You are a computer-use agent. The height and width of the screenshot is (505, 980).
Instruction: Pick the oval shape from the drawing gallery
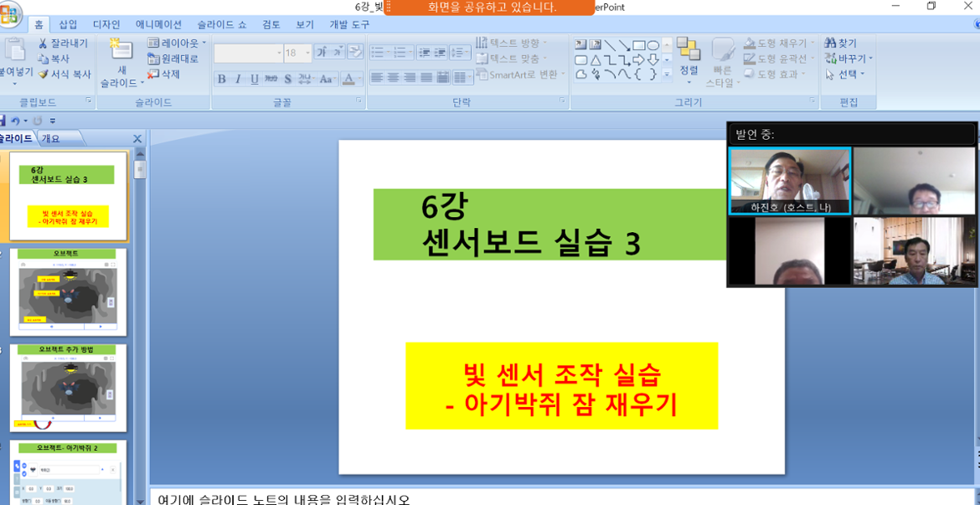tap(653, 45)
